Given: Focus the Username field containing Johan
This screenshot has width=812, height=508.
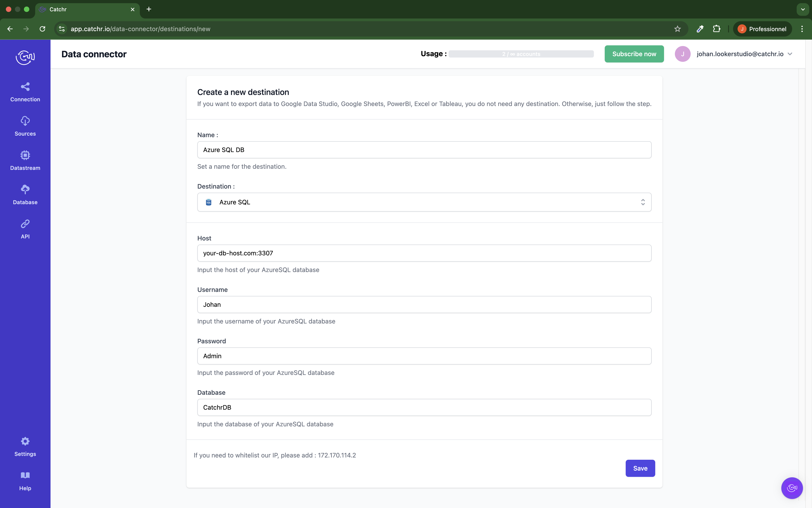Looking at the screenshot, I should (424, 304).
